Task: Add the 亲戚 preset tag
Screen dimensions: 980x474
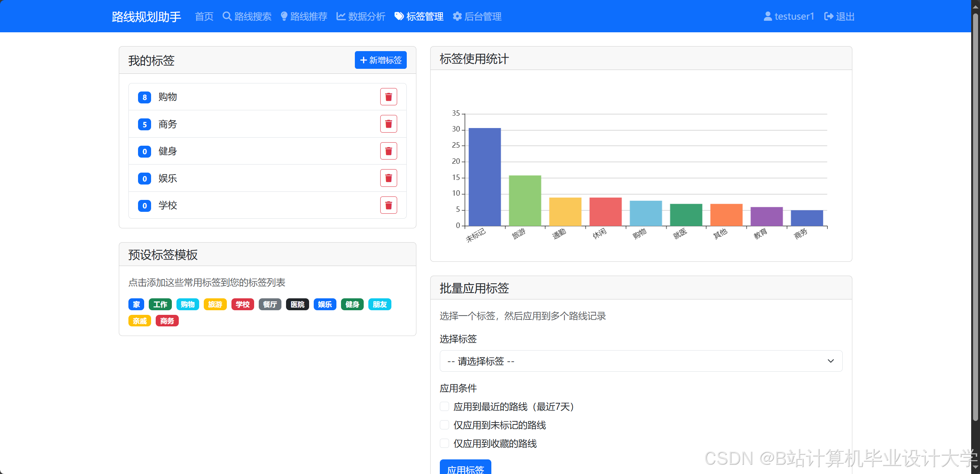Action: [x=140, y=321]
